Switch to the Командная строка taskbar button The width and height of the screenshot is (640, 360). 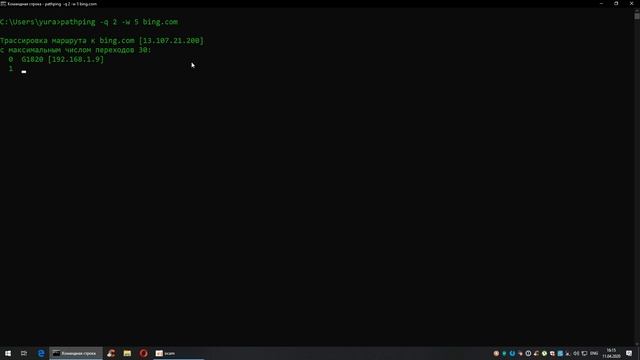pyautogui.click(x=76, y=353)
